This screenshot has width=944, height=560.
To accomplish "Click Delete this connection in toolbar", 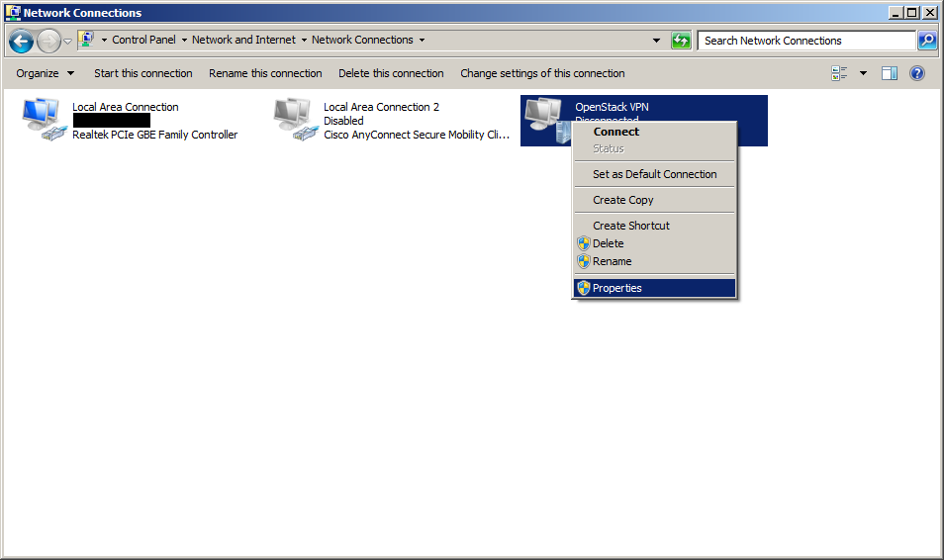I will pyautogui.click(x=391, y=73).
